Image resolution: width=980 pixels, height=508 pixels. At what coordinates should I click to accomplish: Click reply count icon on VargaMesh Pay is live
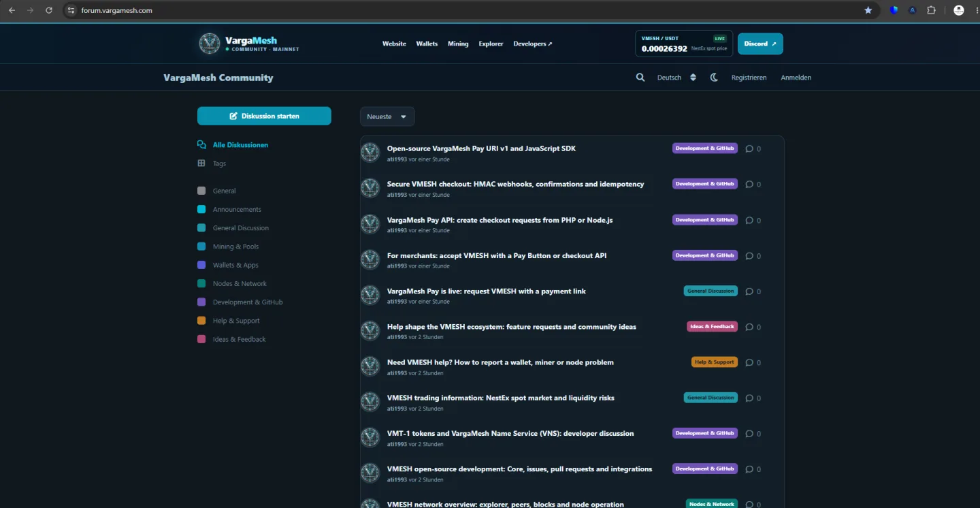click(749, 291)
